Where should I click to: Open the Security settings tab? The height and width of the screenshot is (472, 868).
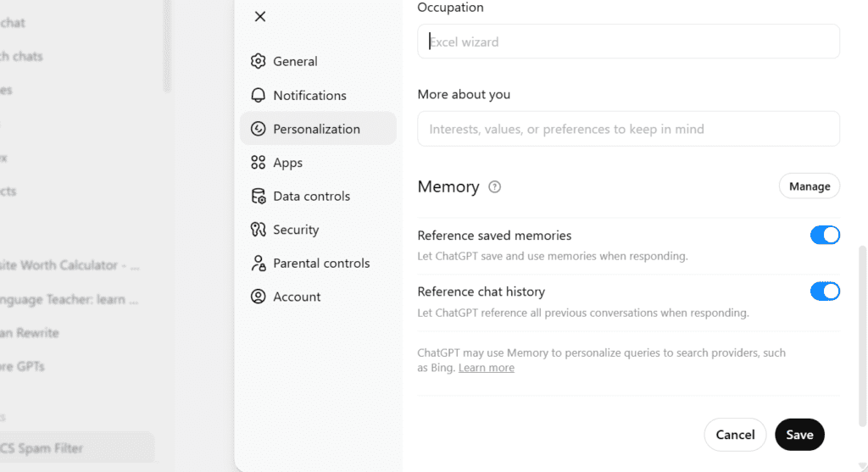point(319,229)
